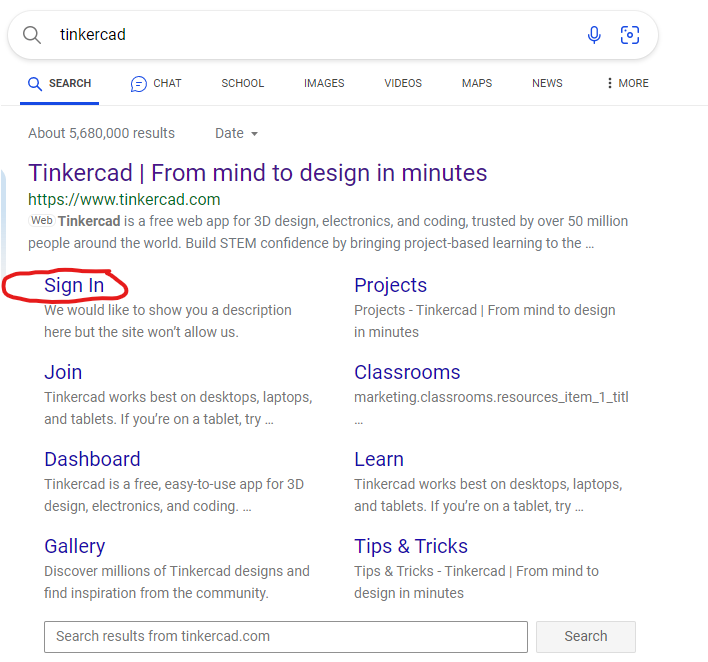Switch to the SCHOOL tab
Image resolution: width=708 pixels, height=662 pixels.
tap(242, 84)
